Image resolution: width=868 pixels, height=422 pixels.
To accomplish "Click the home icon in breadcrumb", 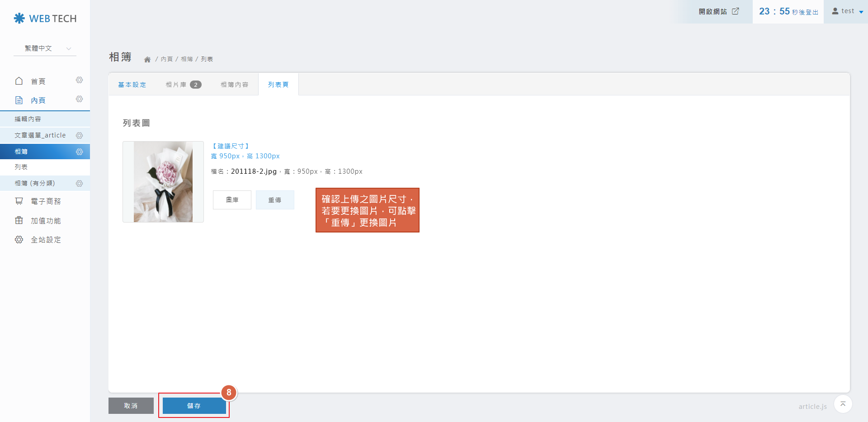I will 147,59.
